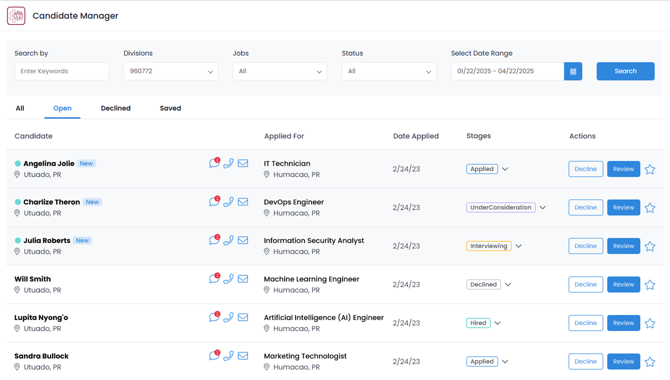Star Lupita Nyong'o to save candidate
The height and width of the screenshot is (380, 670).
[650, 323]
